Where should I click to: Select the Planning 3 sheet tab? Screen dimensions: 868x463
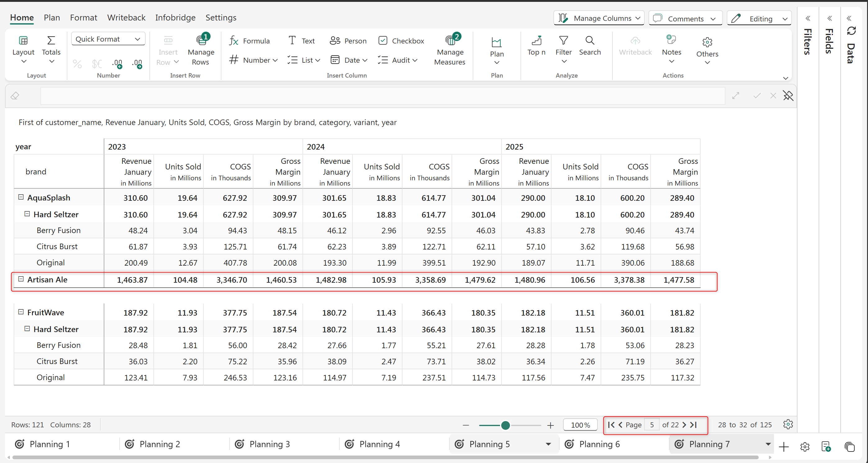tap(269, 444)
